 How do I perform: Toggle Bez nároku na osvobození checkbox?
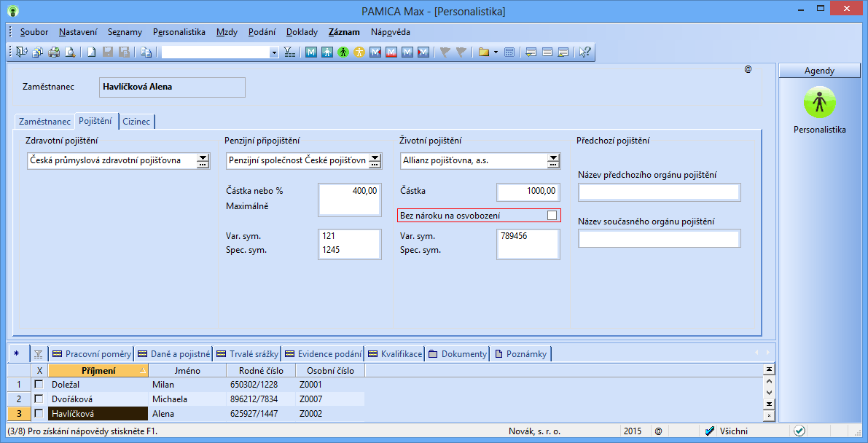point(552,216)
